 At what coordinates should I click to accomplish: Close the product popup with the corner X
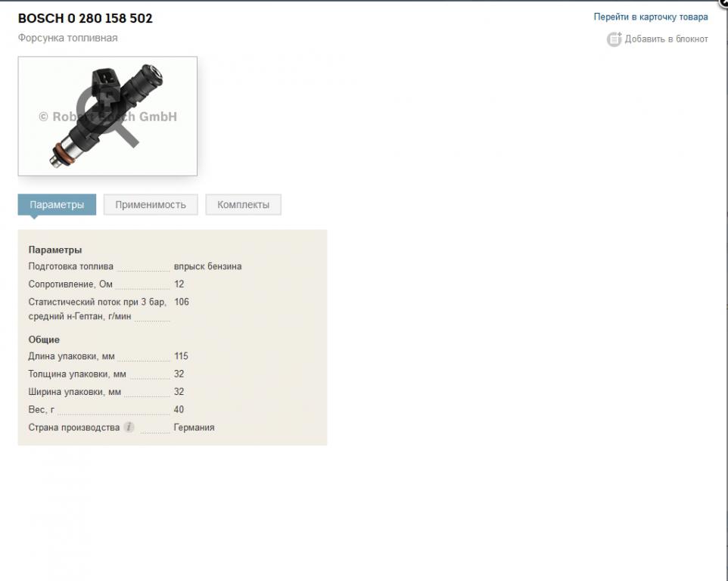(x=723, y=2)
